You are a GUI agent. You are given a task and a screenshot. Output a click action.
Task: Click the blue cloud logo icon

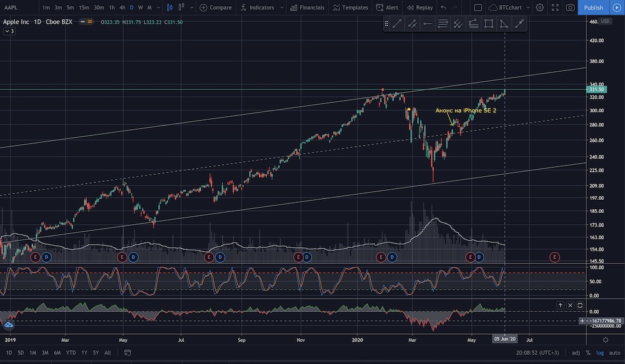pyautogui.click(x=8, y=325)
